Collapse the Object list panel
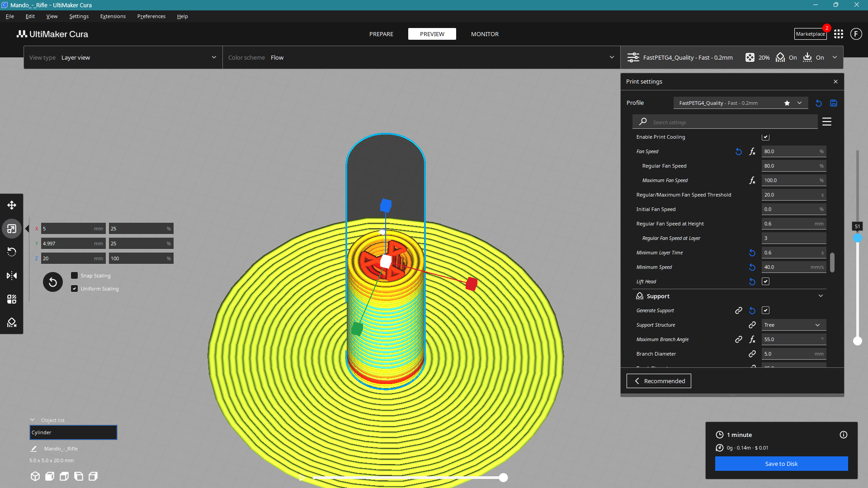868x488 pixels. (32, 419)
